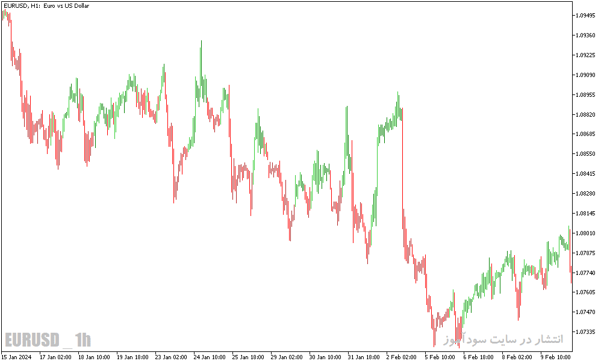Click the Persian watermark text at bottom right
The image size is (604, 364).
(503, 339)
